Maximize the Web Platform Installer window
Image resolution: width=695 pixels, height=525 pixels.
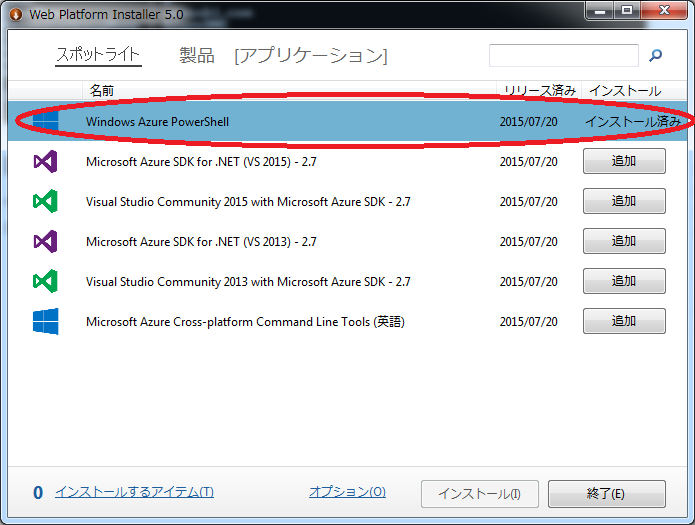[x=627, y=11]
